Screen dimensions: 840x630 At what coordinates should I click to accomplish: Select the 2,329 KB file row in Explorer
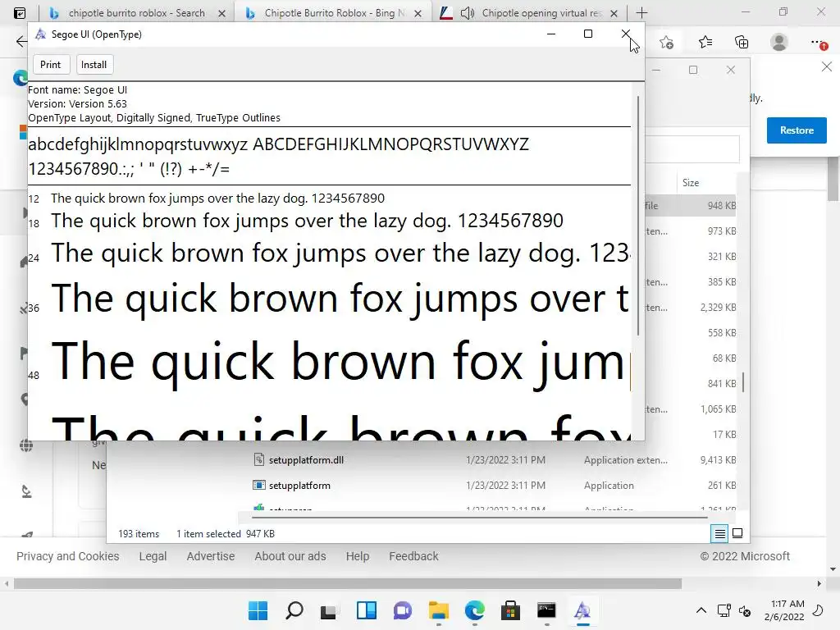click(x=691, y=308)
